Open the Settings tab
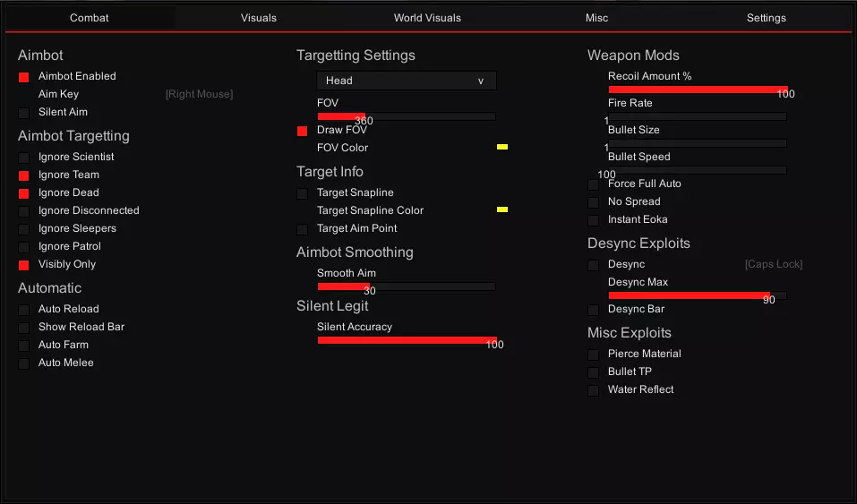The height and width of the screenshot is (504, 857). pos(766,18)
